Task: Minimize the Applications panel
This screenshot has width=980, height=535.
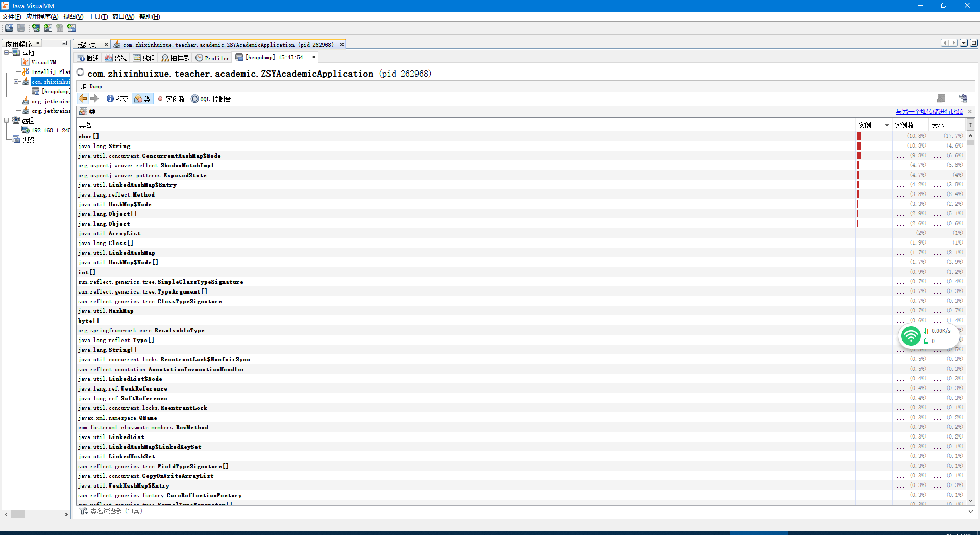Action: pos(64,43)
